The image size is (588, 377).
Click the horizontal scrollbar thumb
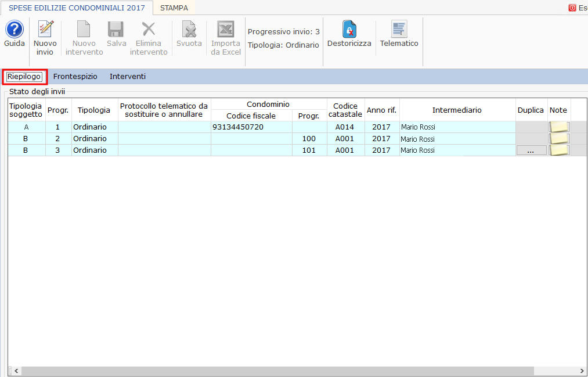coord(277,371)
